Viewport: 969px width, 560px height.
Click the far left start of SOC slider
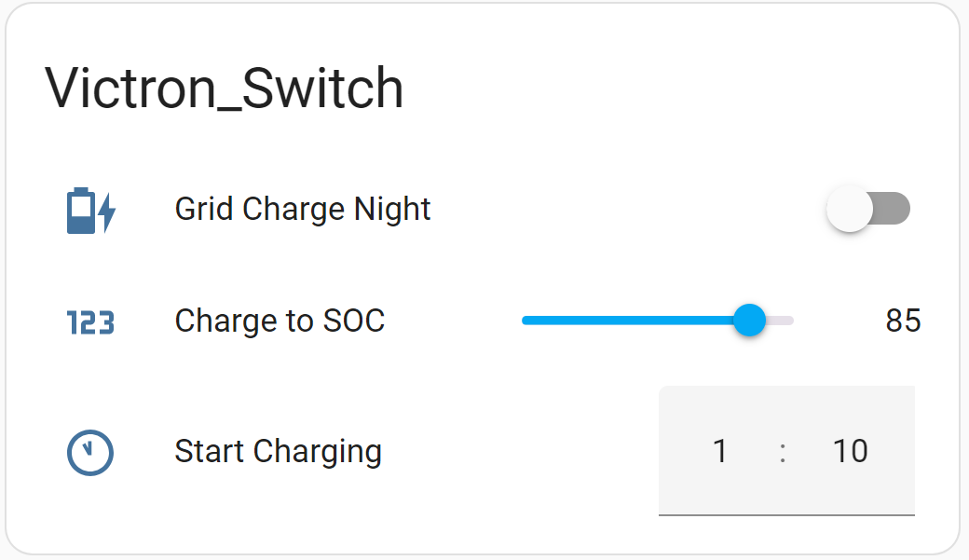coord(525,321)
